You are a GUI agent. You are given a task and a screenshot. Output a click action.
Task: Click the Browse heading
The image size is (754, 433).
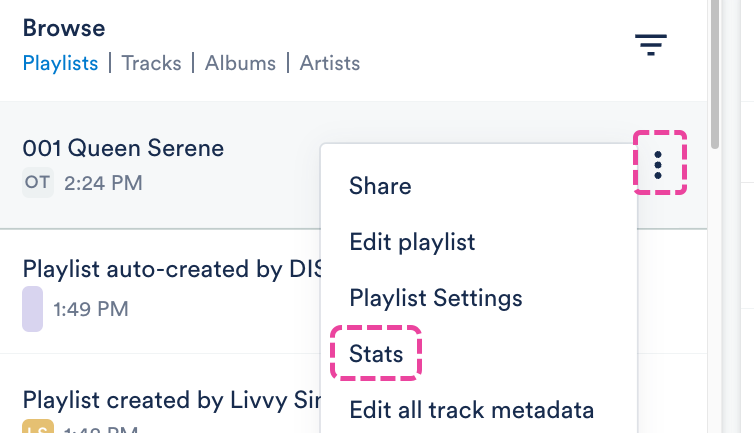64,28
